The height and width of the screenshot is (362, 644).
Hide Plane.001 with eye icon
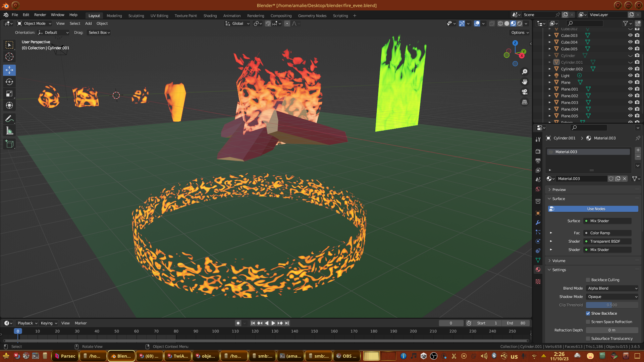(630, 89)
